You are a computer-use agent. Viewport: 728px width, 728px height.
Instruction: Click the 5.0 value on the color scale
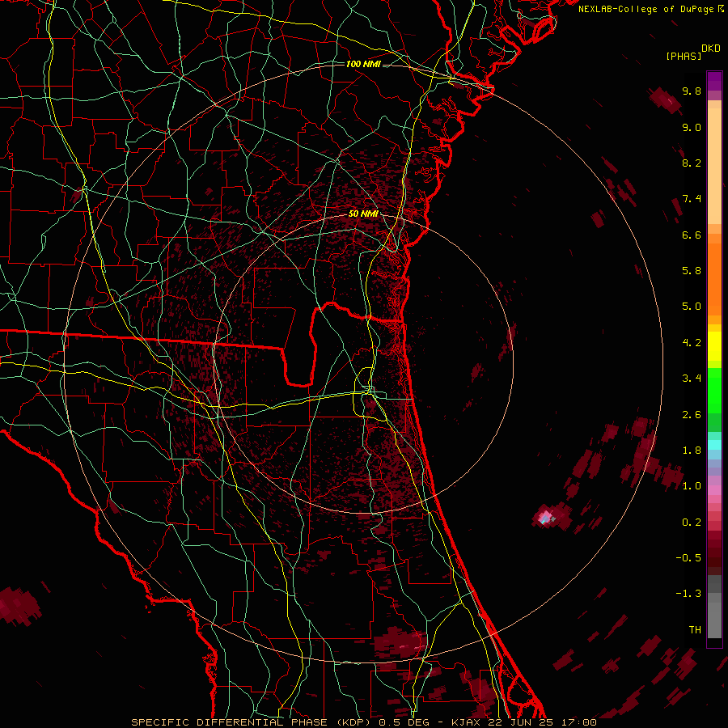click(692, 307)
